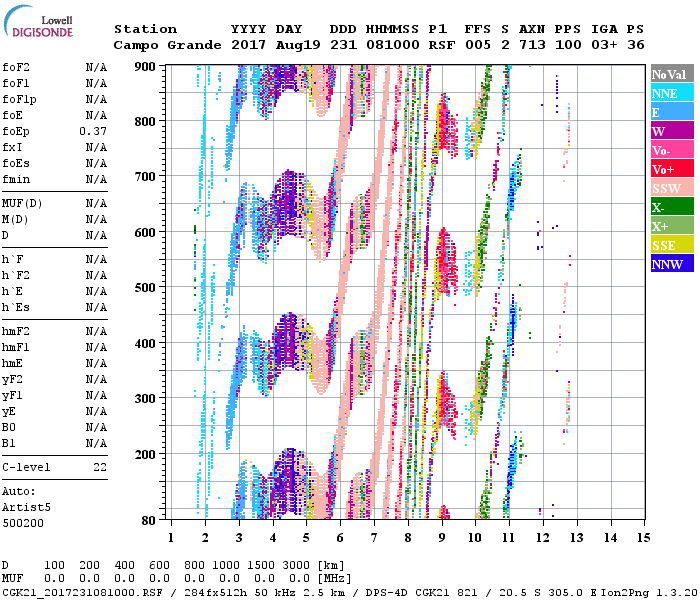Click the station name Campo Grande
700x600 pixels.
(167, 45)
